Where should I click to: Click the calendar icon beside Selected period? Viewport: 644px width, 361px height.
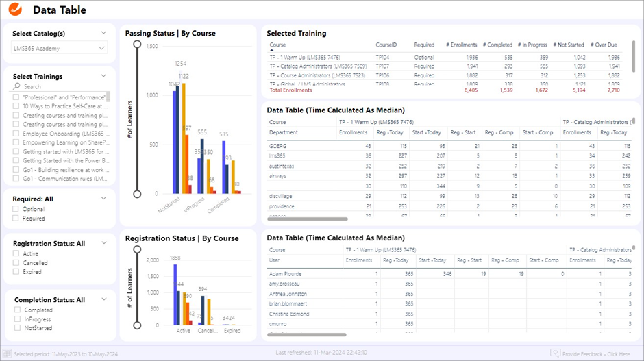click(8, 353)
